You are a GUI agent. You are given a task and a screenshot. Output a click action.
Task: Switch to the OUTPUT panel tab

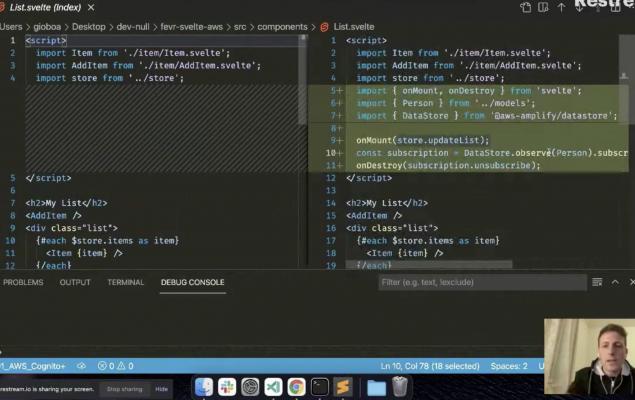coord(75,282)
